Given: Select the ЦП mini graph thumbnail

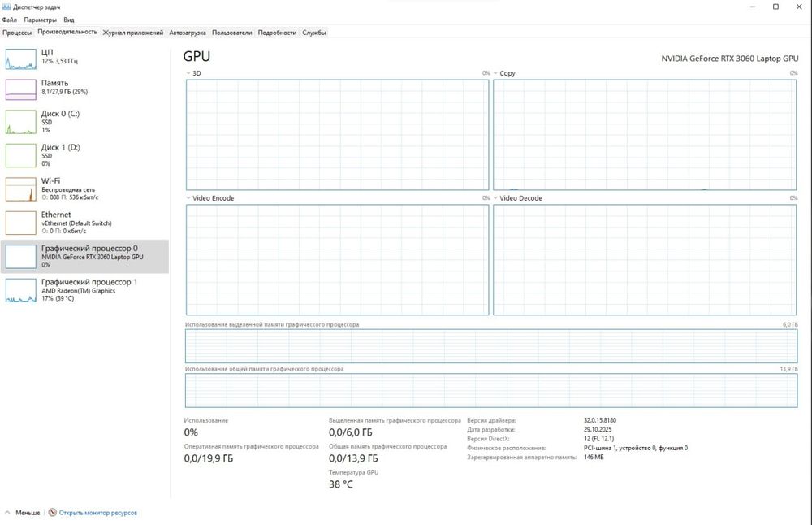Looking at the screenshot, I should click(21, 59).
